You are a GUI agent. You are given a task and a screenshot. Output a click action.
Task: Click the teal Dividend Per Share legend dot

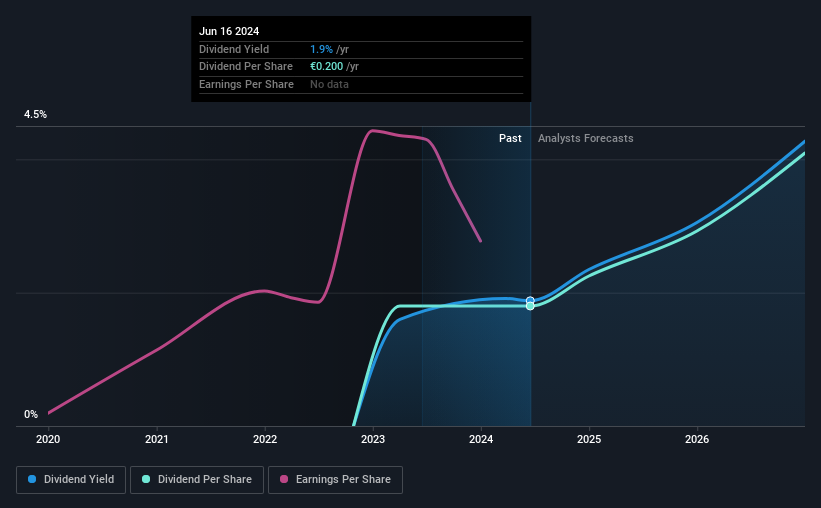[146, 479]
